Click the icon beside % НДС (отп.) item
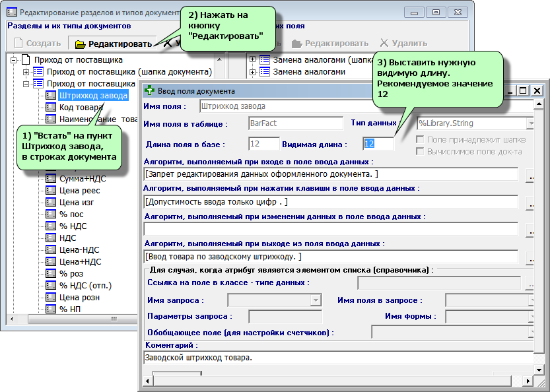Viewport: 550px width, 392px height. (51, 285)
